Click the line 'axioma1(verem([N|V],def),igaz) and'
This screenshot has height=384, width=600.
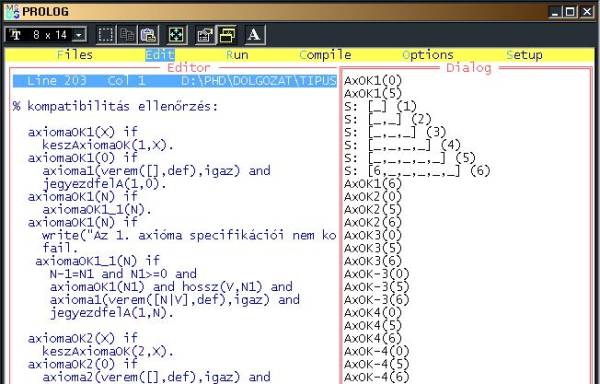(x=174, y=299)
